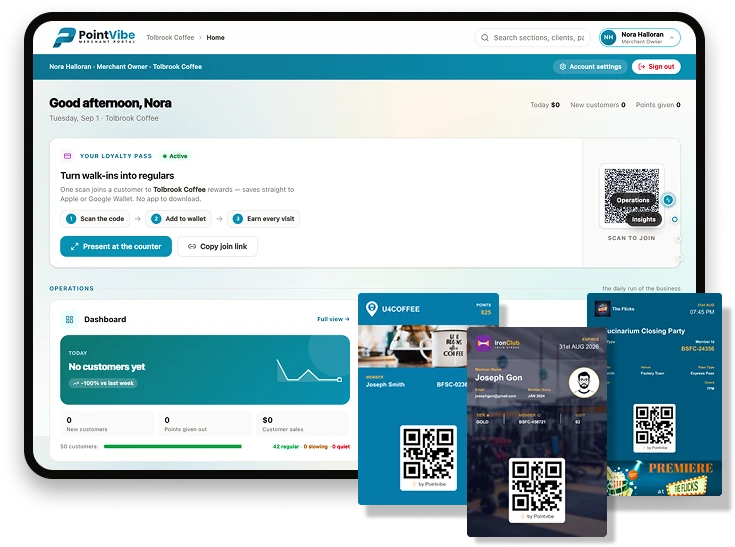Click the PointVibe logo
This screenshot has width=735, height=547.
[x=94, y=37]
